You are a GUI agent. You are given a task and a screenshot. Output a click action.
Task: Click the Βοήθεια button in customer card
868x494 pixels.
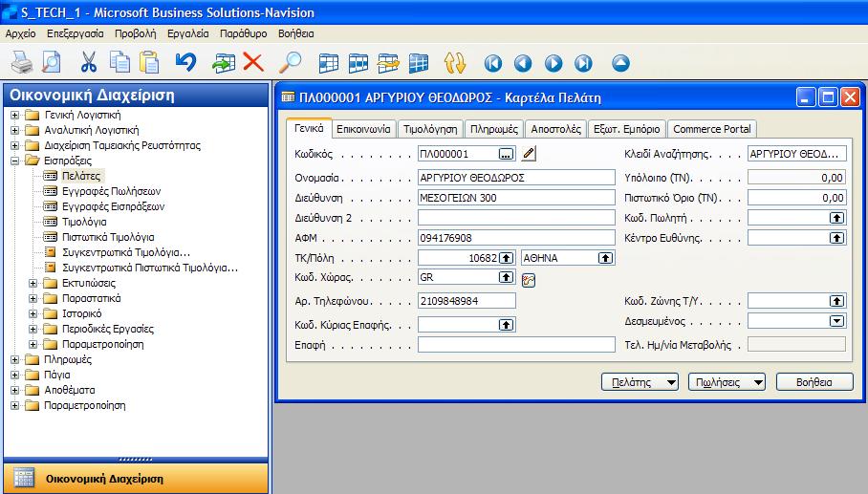click(814, 382)
